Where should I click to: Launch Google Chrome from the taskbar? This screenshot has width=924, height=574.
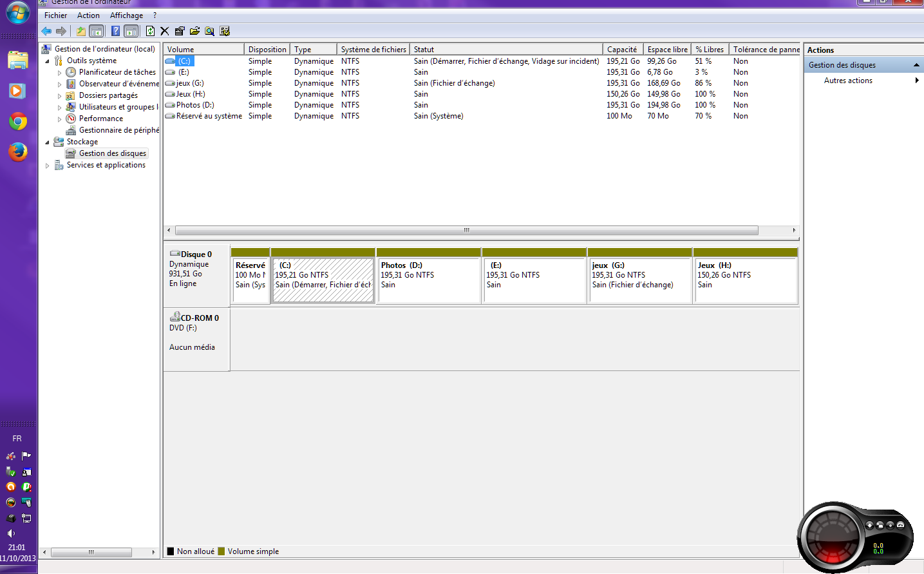[18, 121]
